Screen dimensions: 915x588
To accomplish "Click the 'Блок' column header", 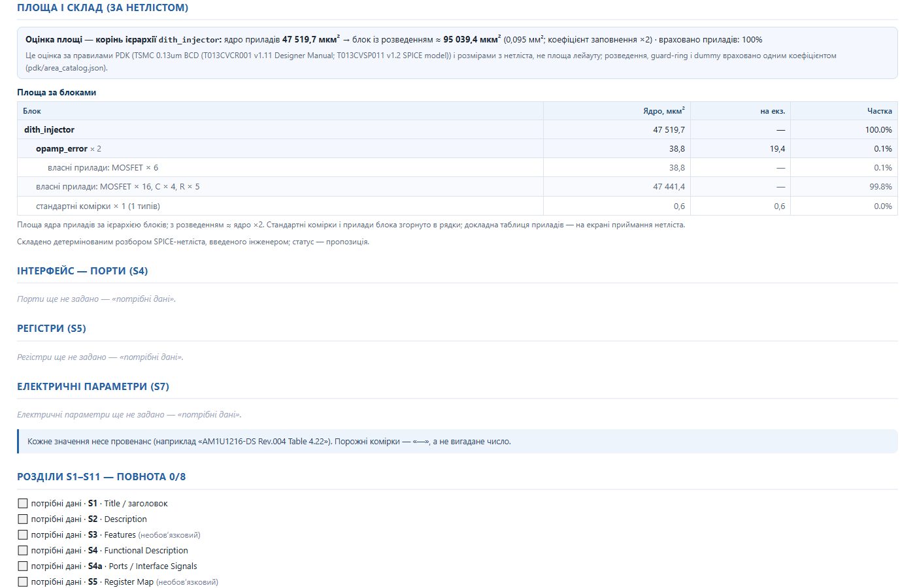I will (x=280, y=111).
